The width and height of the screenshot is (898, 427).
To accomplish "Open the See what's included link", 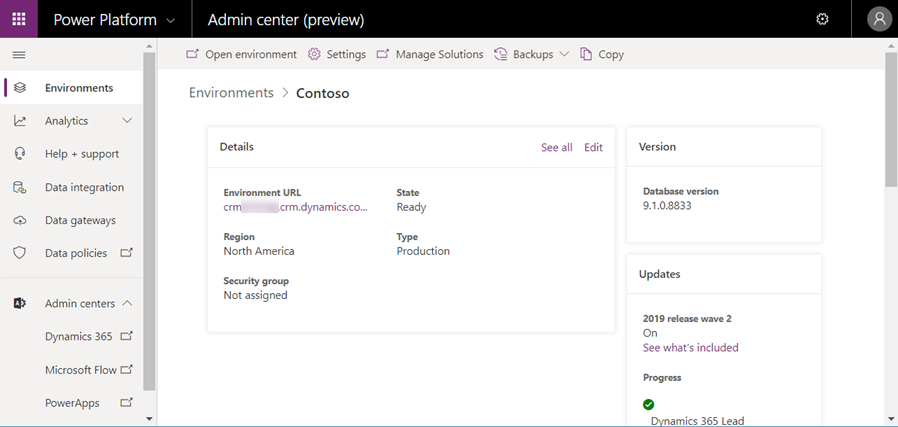I will [690, 348].
